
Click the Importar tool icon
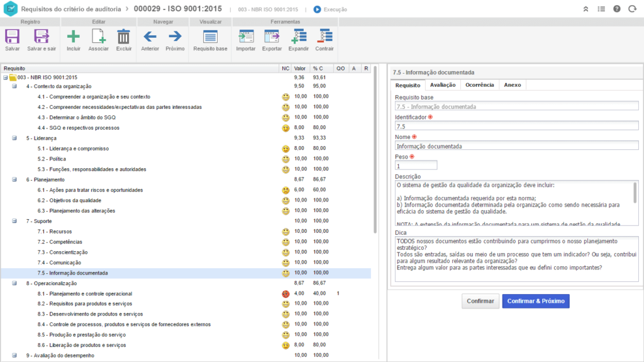[x=246, y=37]
